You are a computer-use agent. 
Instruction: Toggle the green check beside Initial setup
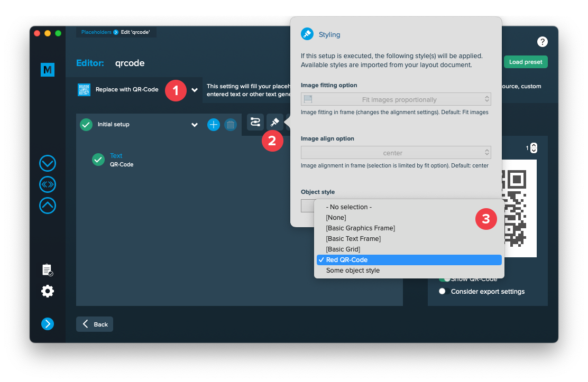click(x=86, y=125)
